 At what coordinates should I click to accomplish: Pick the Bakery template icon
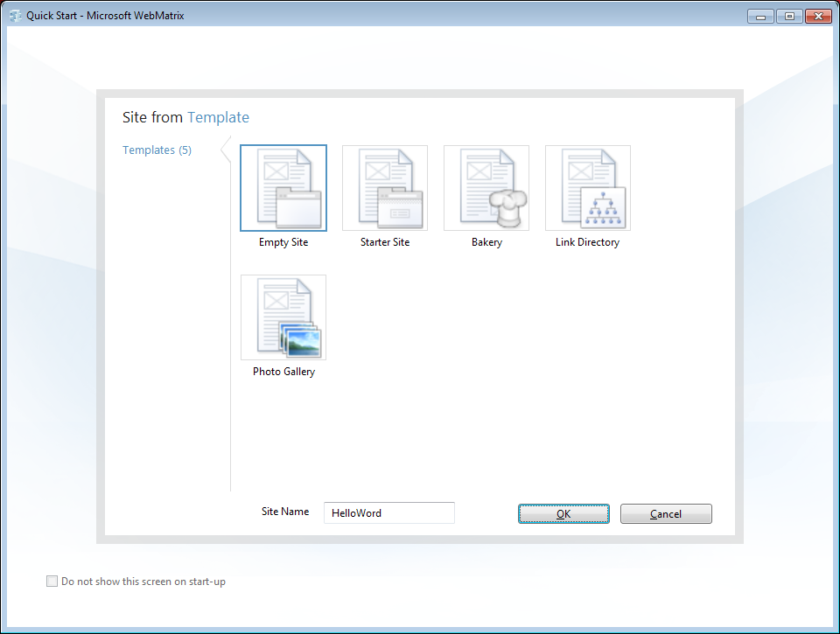coord(486,188)
